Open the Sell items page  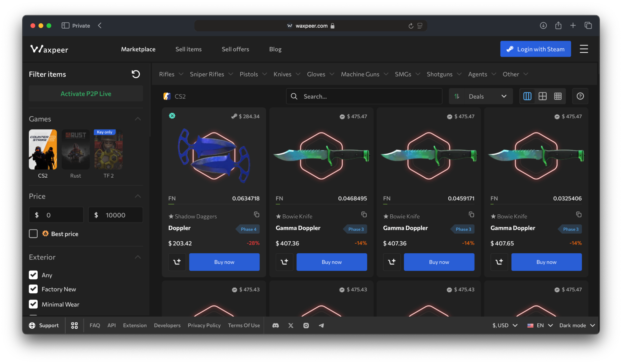coord(188,49)
